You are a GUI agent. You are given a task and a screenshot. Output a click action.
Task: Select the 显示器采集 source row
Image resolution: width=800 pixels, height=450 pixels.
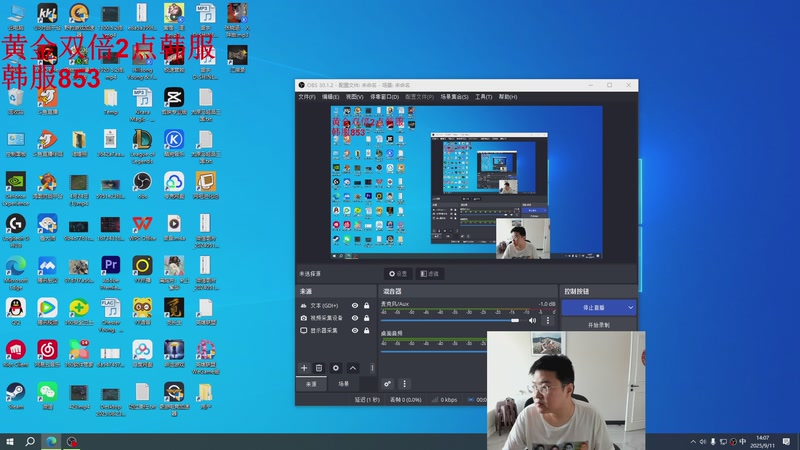[x=336, y=331]
